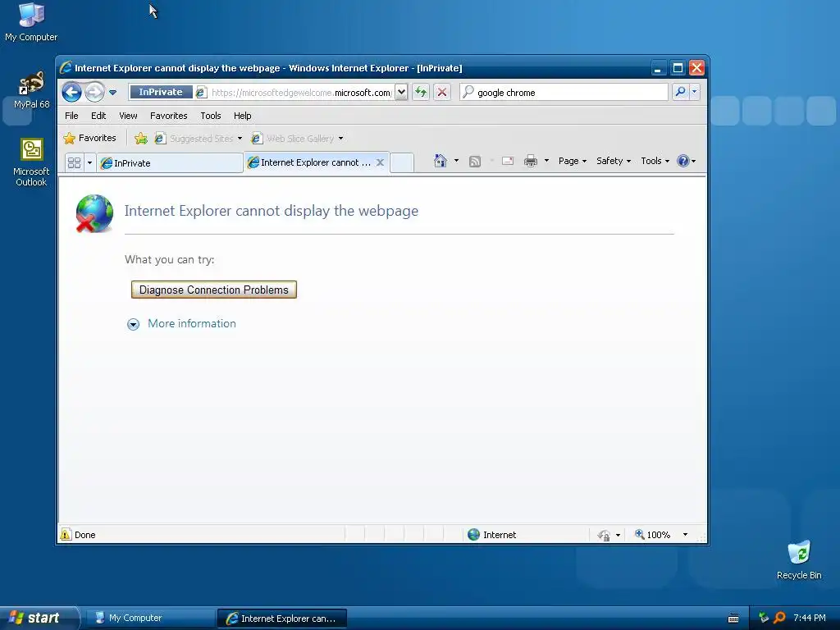Click the Print icon
Image resolution: width=840 pixels, height=630 pixels.
[531, 161]
